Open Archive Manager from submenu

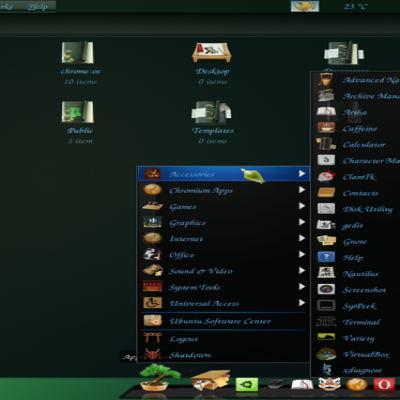coord(356,96)
